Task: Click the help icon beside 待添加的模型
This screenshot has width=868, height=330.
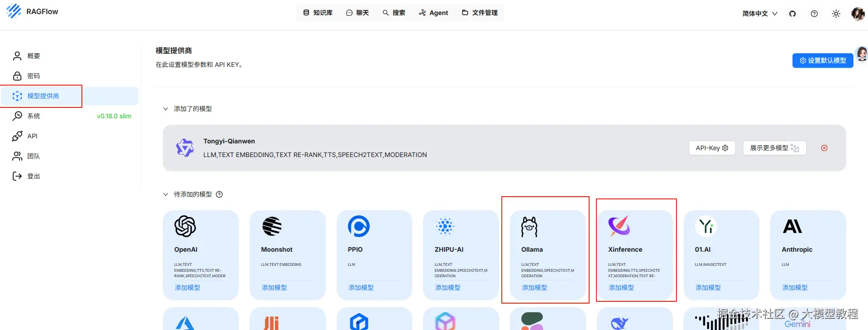Action: point(219,194)
